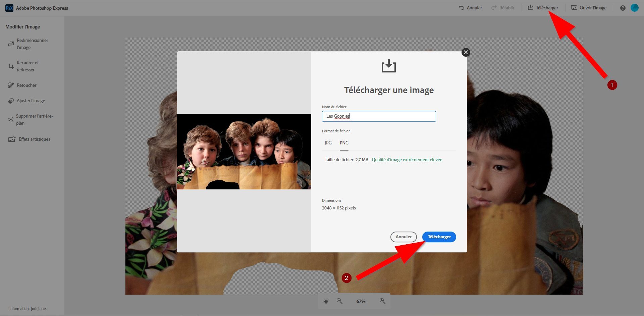
Task: Click the Télécharger une image dialog title
Action: (x=389, y=90)
